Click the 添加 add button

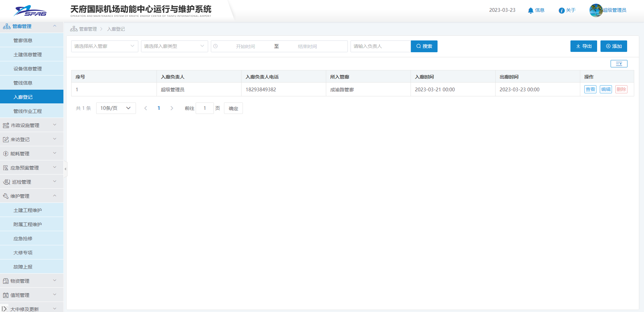613,46
